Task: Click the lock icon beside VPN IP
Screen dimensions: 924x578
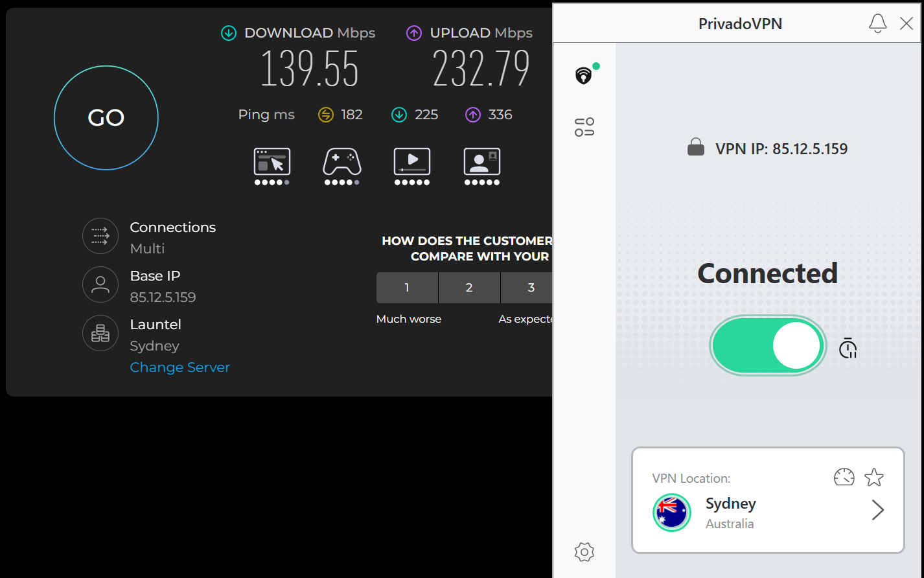Action: [x=696, y=147]
